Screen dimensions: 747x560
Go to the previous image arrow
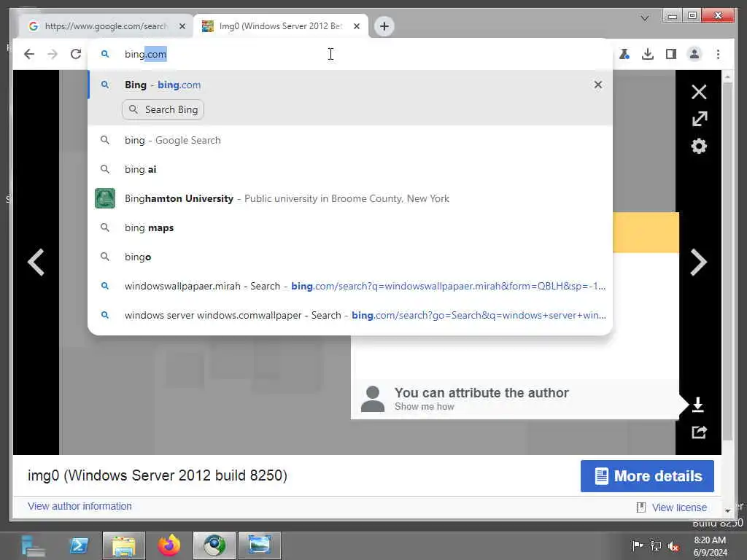pos(36,262)
